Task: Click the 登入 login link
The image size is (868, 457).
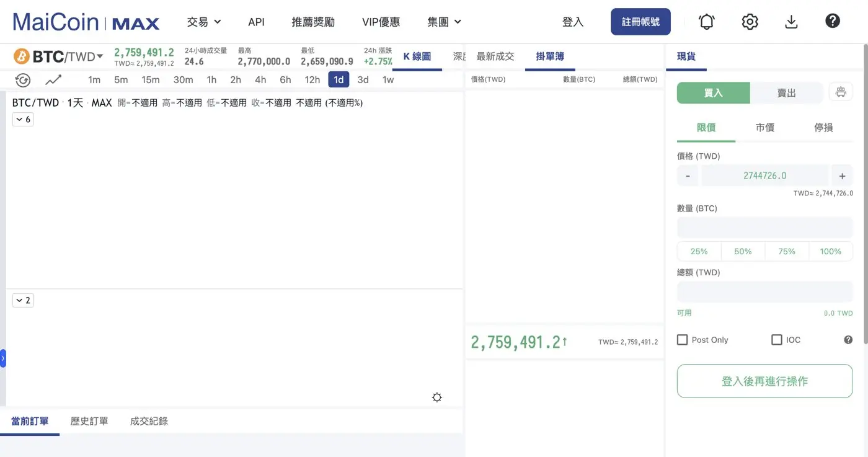Action: tap(572, 22)
